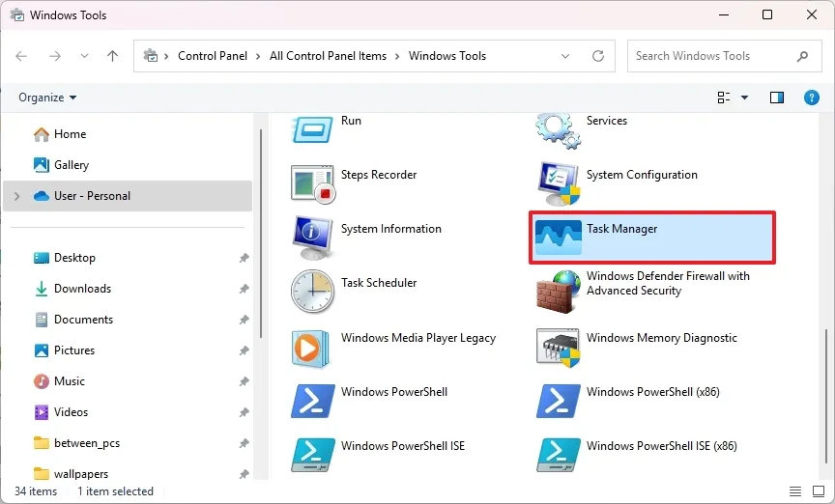Viewport: 835px width, 504px height.
Task: Go back with the back arrow
Action: point(21,56)
